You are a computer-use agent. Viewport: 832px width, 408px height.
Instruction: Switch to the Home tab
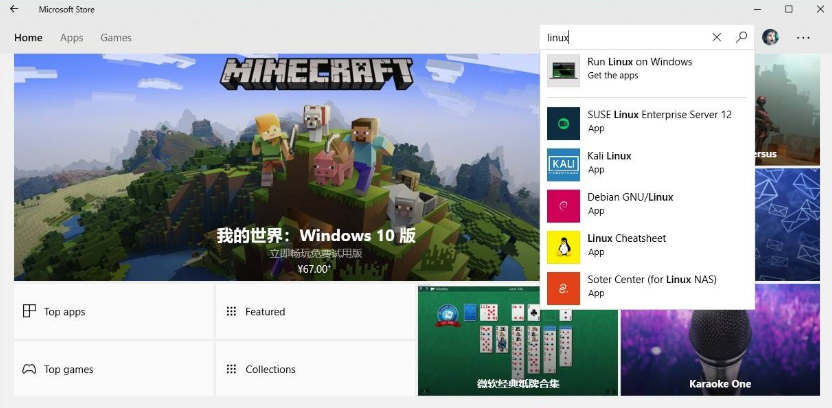[x=28, y=38]
